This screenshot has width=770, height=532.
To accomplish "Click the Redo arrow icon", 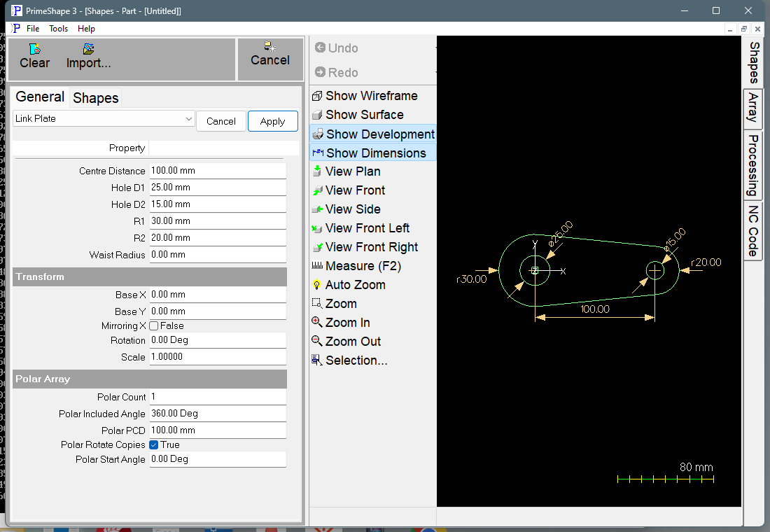I will [x=320, y=72].
